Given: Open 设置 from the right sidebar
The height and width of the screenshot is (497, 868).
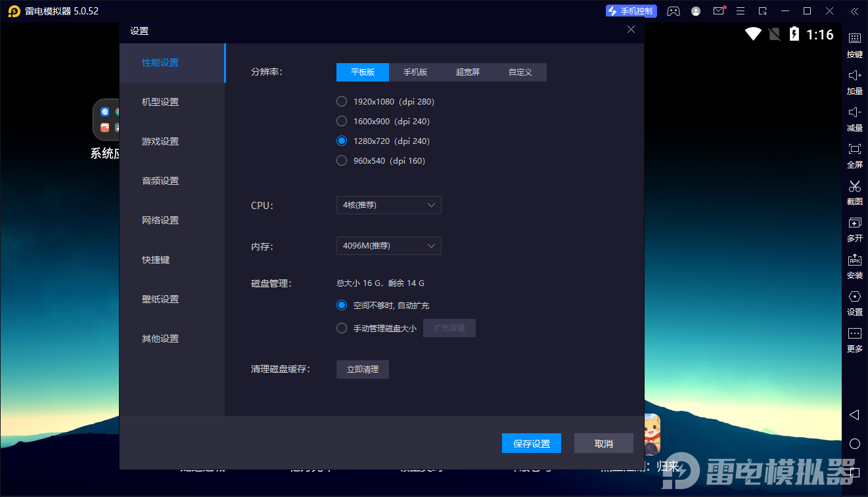Looking at the screenshot, I should [855, 303].
